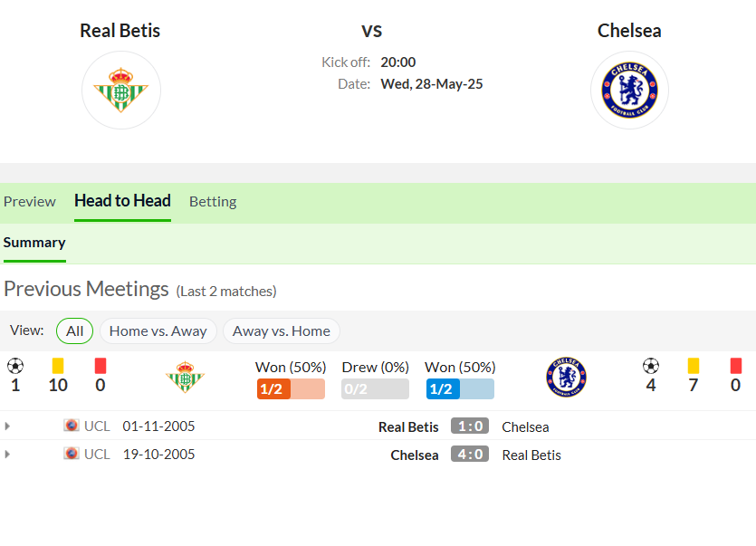Select the Home vs. Away view filter
Screen dimensions: 756x546
pos(158,330)
